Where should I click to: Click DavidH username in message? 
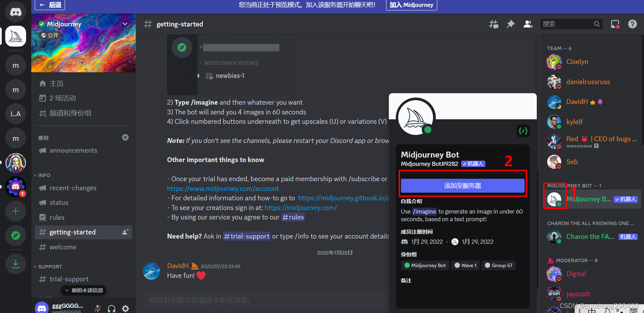(x=178, y=266)
